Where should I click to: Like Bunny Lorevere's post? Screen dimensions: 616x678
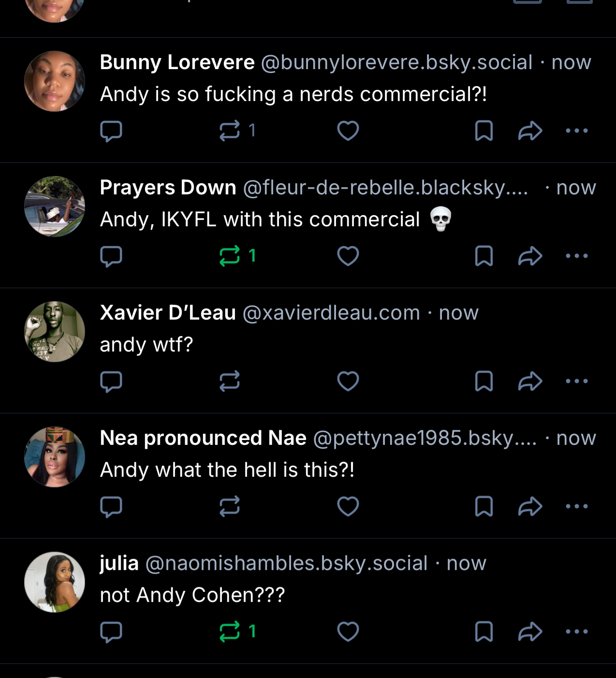[x=348, y=131]
